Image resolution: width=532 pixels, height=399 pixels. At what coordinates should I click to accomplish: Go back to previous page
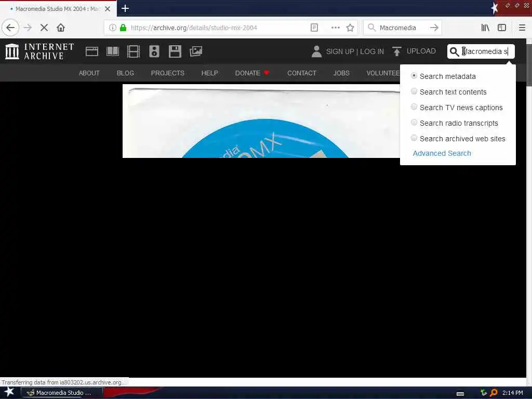(x=10, y=28)
